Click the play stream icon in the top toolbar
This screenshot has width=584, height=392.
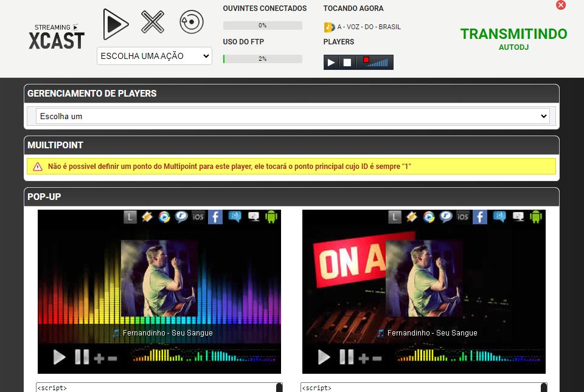pos(116,23)
